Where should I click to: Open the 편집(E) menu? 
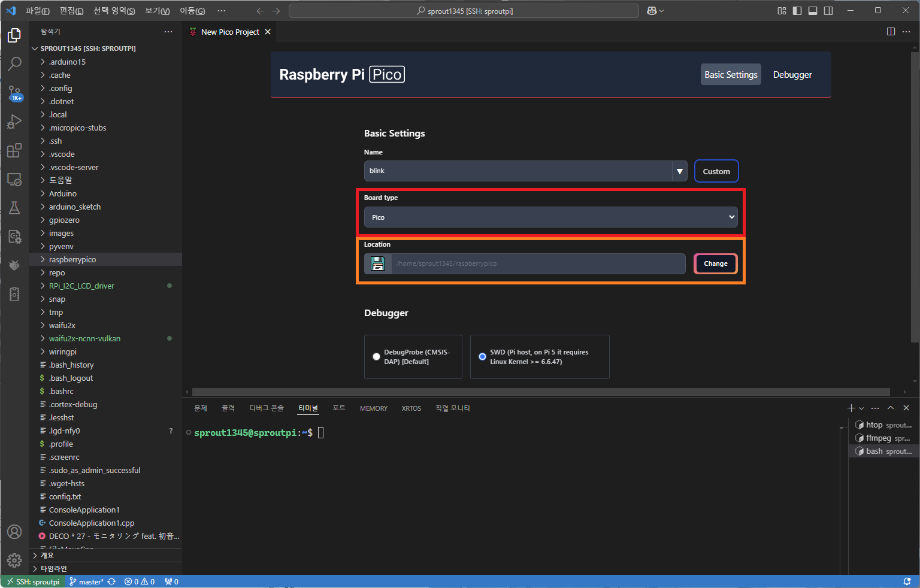pyautogui.click(x=72, y=11)
